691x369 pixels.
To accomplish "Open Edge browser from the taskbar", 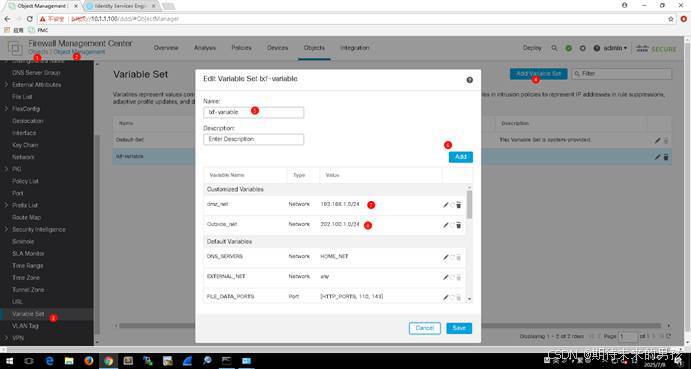I will [49, 361].
